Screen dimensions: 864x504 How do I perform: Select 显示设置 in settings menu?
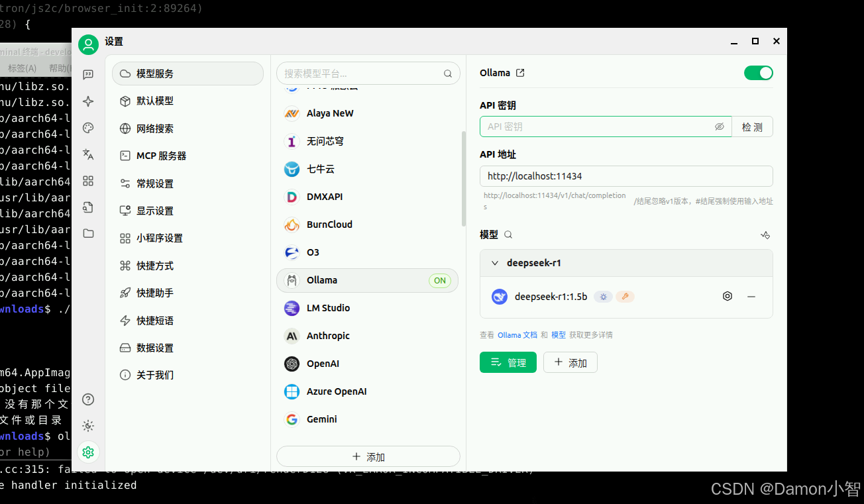[x=188, y=211]
